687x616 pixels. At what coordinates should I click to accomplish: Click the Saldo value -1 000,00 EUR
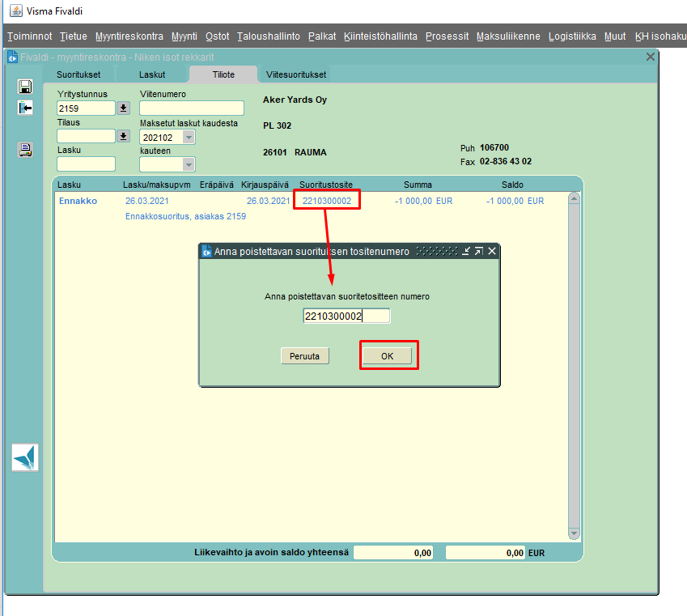click(515, 201)
